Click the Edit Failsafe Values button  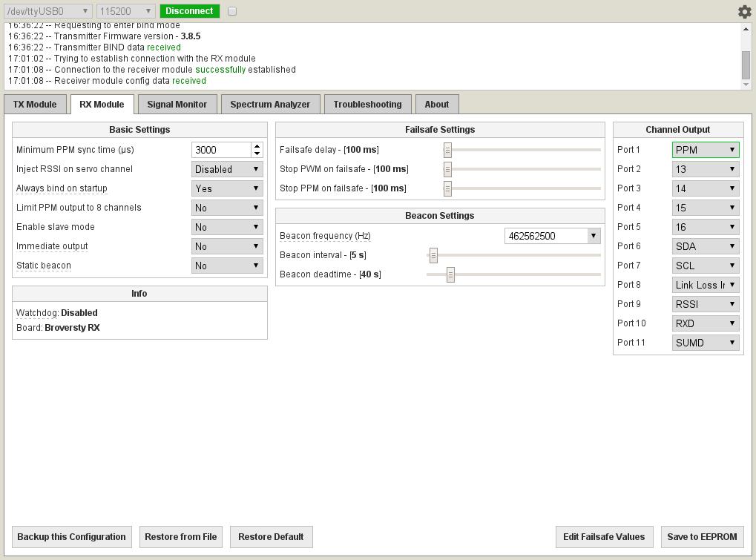(x=604, y=537)
